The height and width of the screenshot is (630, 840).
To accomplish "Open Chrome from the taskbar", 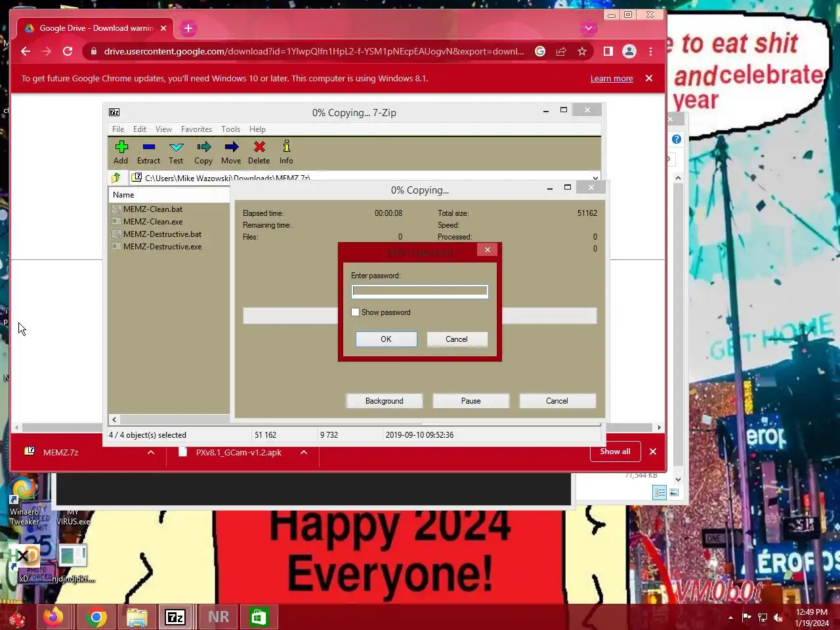I will tap(96, 617).
